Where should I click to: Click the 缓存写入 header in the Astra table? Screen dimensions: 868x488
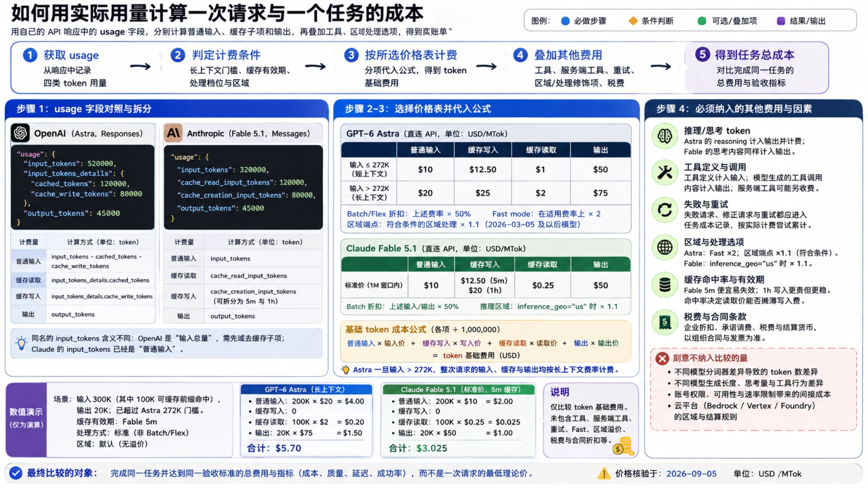pyautogui.click(x=483, y=150)
